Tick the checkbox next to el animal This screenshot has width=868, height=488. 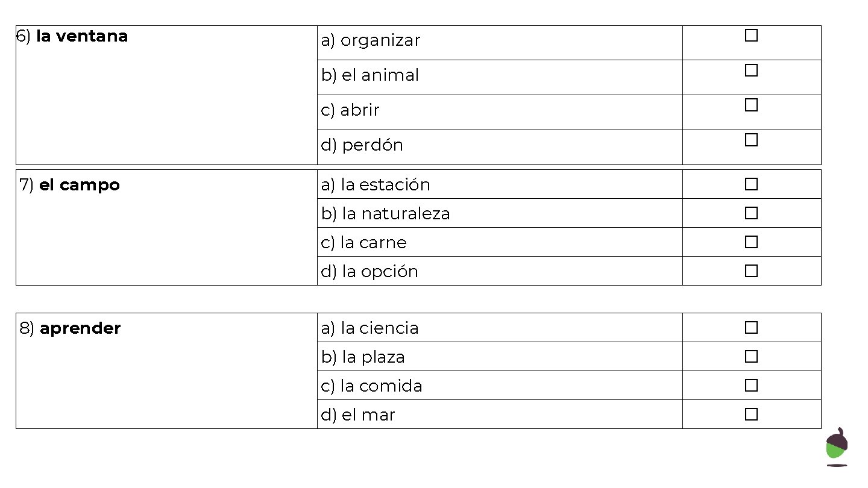pos(751,70)
